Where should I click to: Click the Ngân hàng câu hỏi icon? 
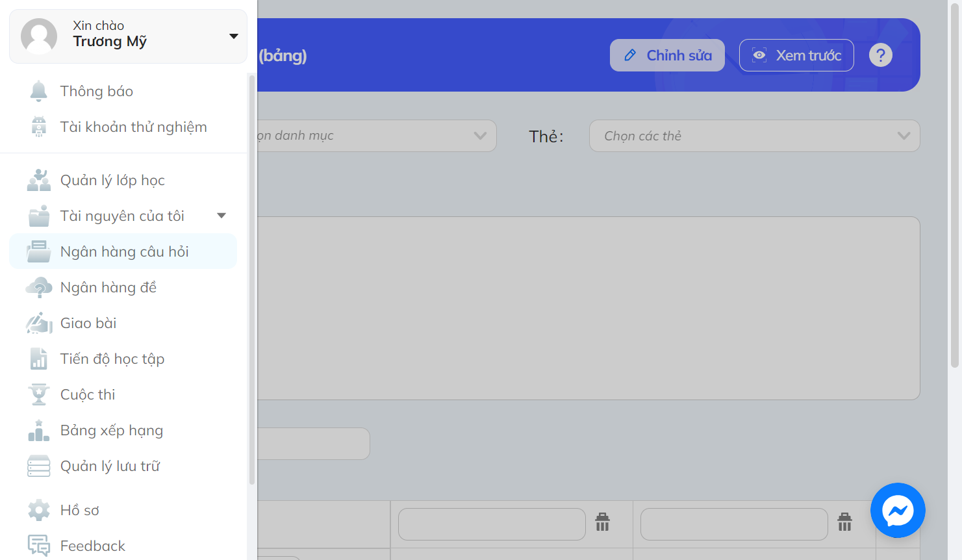(39, 251)
